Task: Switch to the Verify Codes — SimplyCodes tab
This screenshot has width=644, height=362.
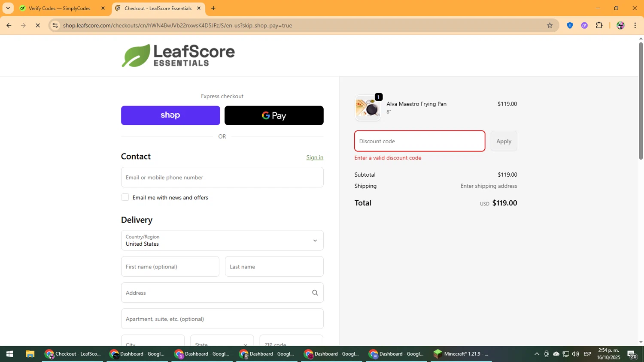Action: tap(60, 8)
